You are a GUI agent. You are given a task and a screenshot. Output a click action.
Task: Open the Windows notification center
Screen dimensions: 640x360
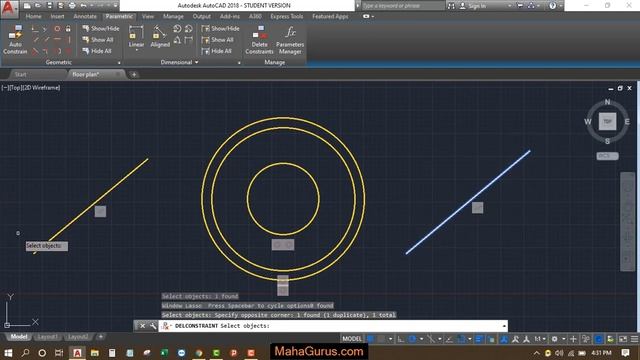click(x=625, y=353)
